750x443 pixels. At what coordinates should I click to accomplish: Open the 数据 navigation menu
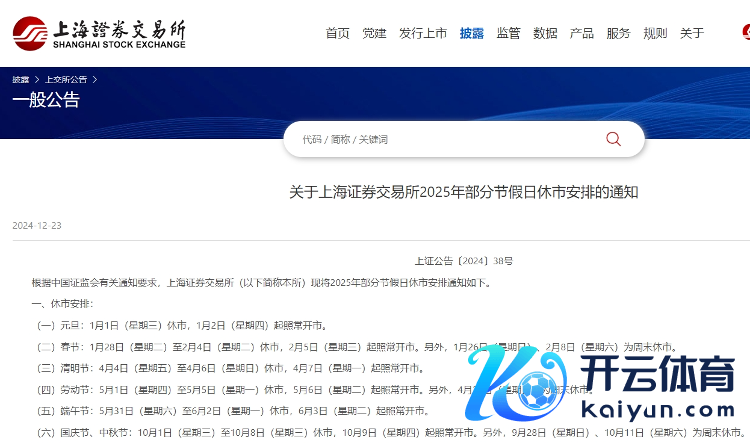pos(545,33)
